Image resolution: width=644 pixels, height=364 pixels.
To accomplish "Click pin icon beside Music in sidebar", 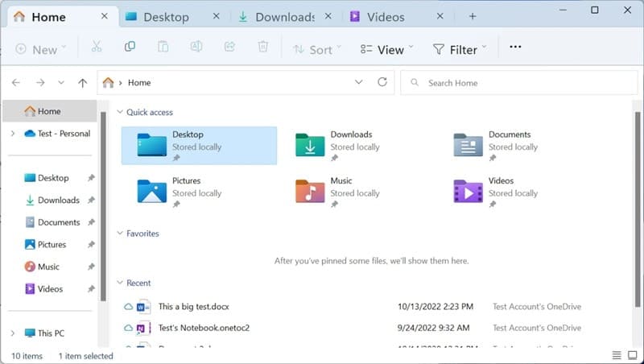I will tap(91, 267).
